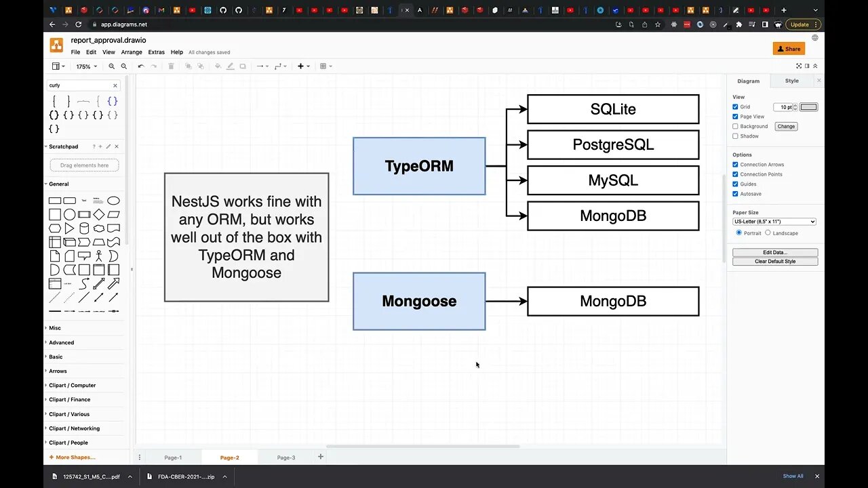868x488 pixels.
Task: Open the 175% zoom dropdown
Action: (x=86, y=66)
